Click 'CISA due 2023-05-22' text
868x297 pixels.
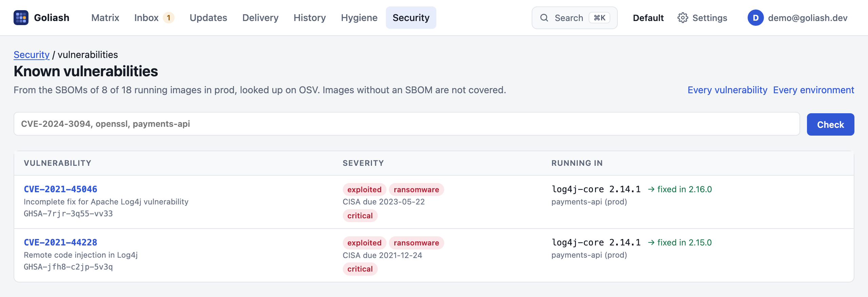point(383,202)
